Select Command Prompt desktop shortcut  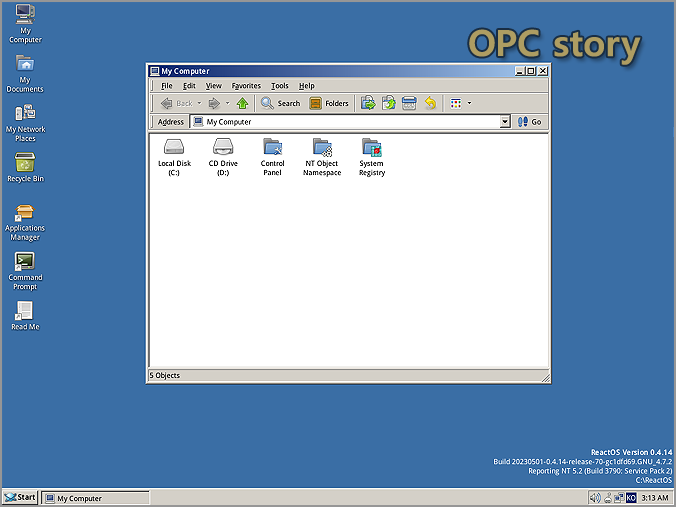[25, 272]
